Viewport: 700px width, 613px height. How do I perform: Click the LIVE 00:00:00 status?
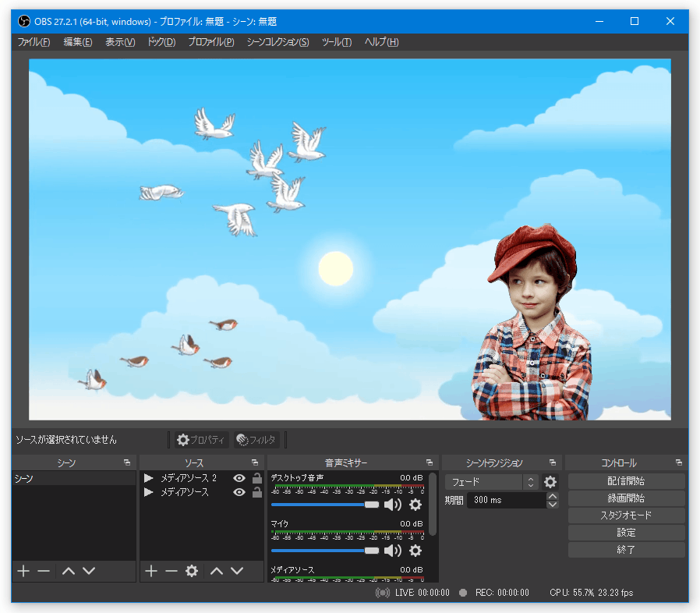point(422,593)
